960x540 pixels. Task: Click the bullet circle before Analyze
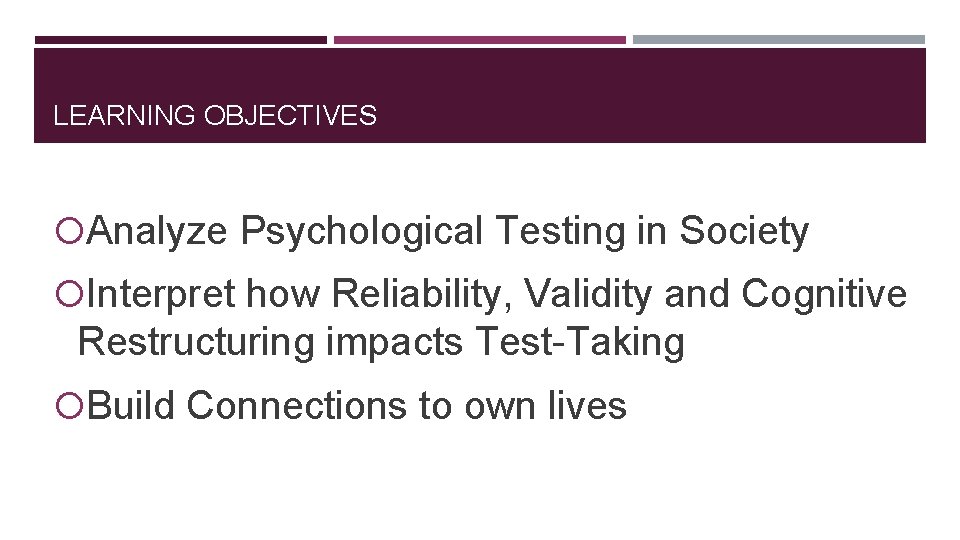click(x=69, y=233)
